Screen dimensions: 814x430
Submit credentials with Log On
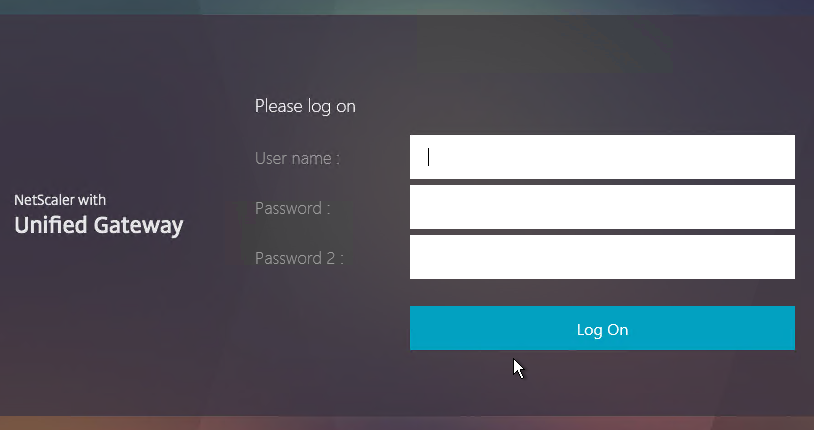pos(602,328)
